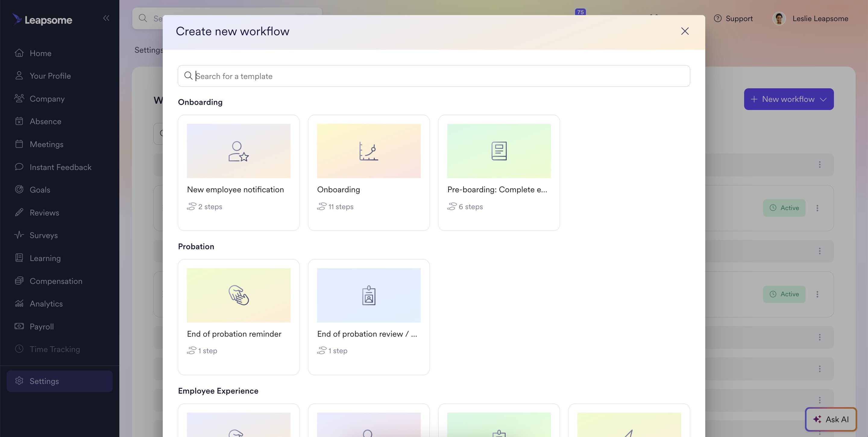Click the "6 steps" label
Viewport: 868px width, 437px height.
[470, 206]
